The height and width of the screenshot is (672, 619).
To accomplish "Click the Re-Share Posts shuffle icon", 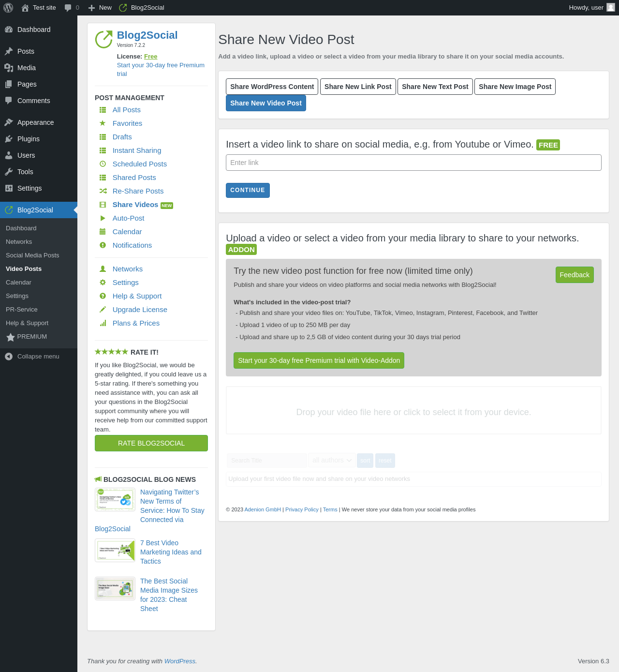I will click(103, 191).
